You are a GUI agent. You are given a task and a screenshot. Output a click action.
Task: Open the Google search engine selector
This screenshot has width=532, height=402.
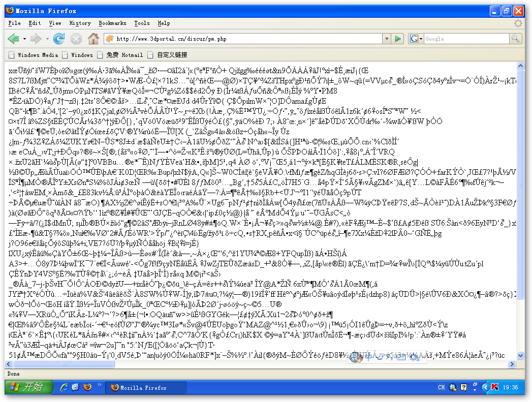[416, 39]
